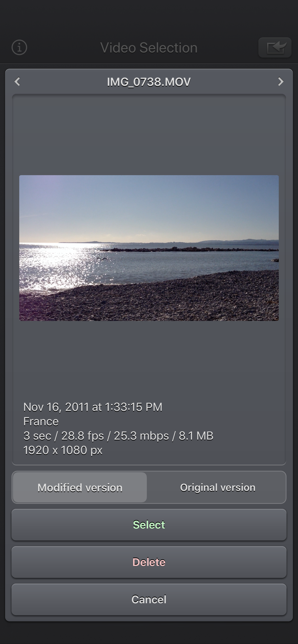Image resolution: width=298 pixels, height=644 pixels.
Task: Click empty preview area below the thumbnail
Action: click(x=149, y=359)
